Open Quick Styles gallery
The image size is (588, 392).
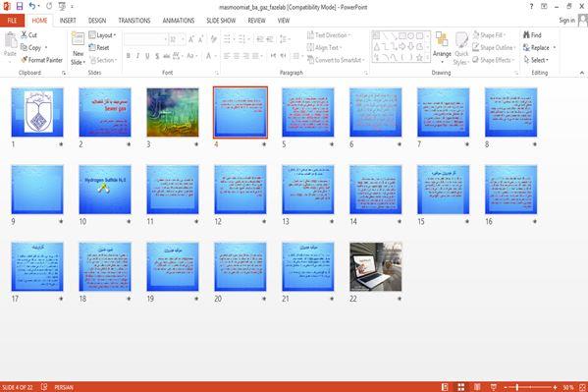[x=461, y=48]
